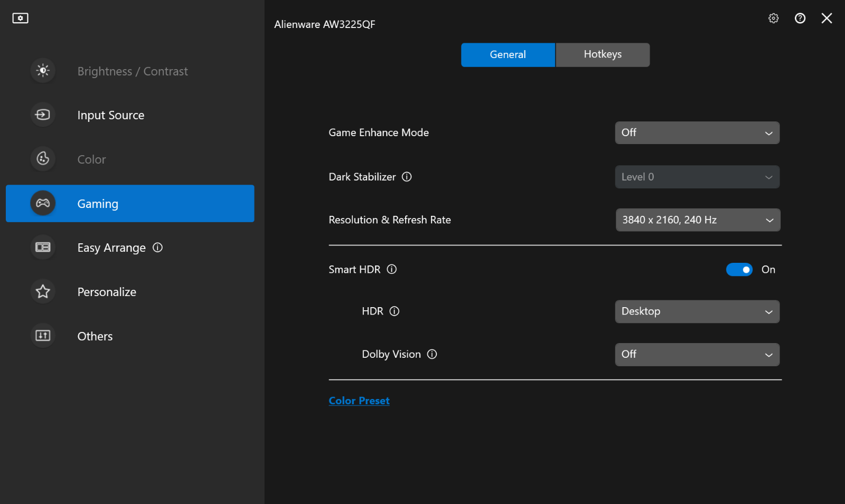Switch to the General tab
The image size is (845, 504).
pos(508,55)
